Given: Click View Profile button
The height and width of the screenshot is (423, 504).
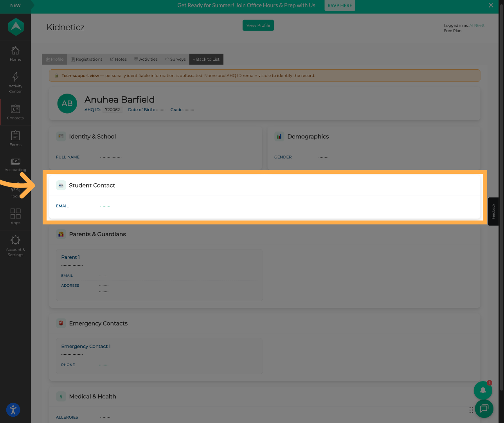Looking at the screenshot, I should coord(258,25).
